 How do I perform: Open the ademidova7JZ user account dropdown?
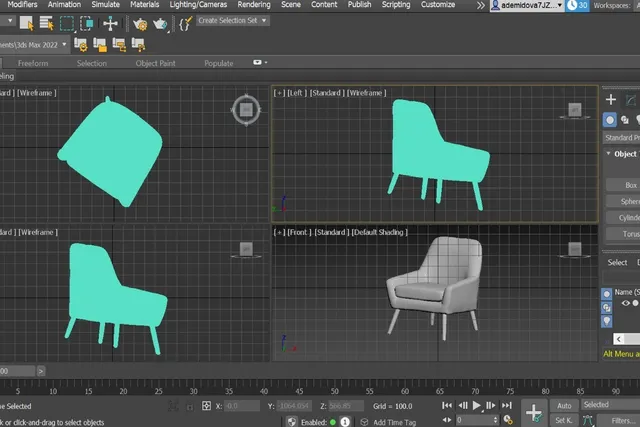tap(527, 5)
